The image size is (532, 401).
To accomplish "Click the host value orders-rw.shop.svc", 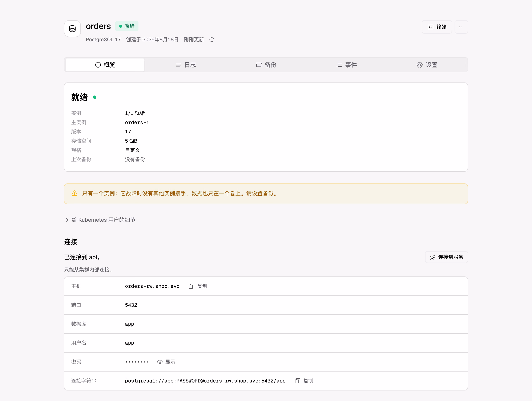I will (x=152, y=286).
